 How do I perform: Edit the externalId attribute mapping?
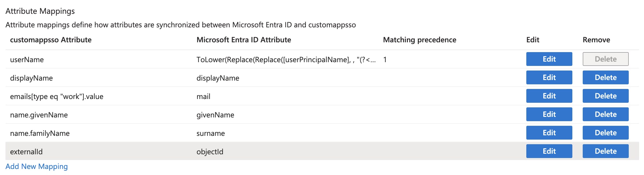point(548,151)
